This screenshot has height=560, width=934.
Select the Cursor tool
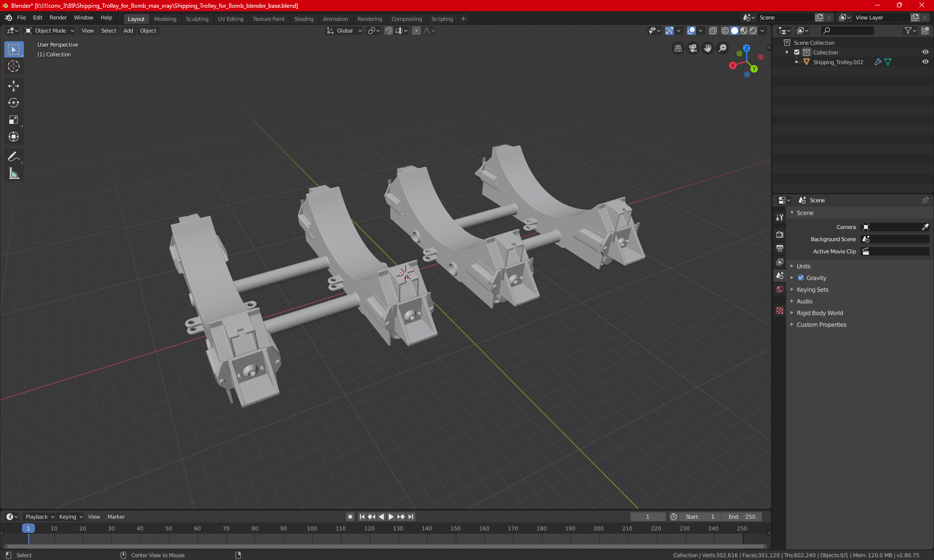point(14,66)
